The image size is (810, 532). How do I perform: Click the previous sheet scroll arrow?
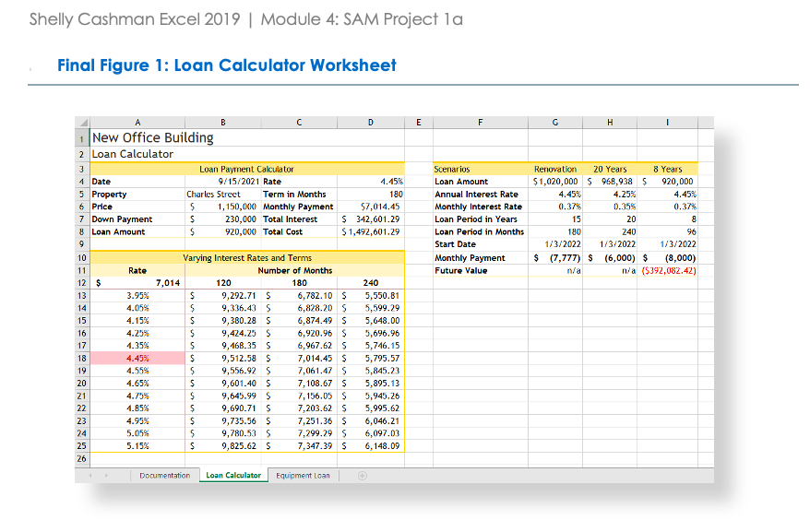click(89, 475)
